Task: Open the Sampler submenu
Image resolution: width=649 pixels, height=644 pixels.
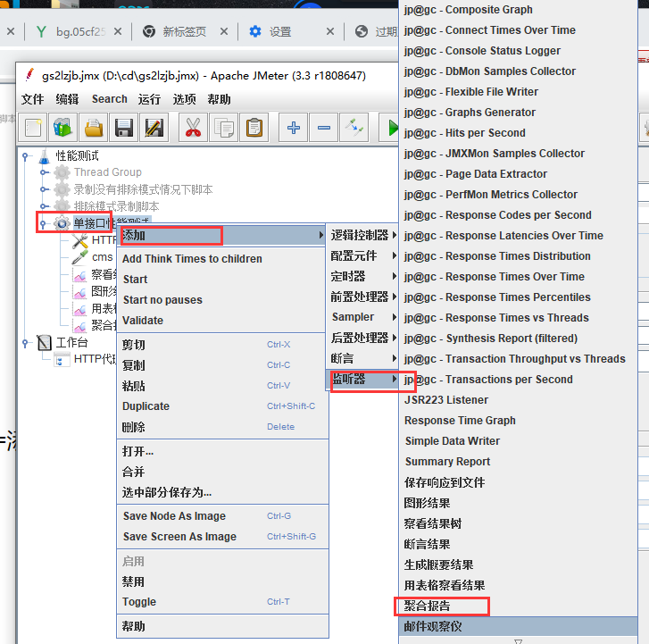Action: coord(362,317)
